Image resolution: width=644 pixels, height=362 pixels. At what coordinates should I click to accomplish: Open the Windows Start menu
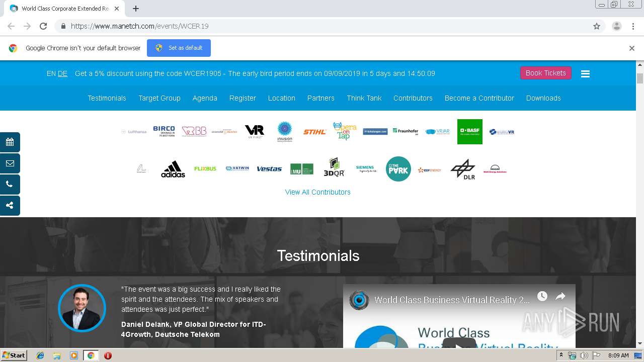pos(14,355)
